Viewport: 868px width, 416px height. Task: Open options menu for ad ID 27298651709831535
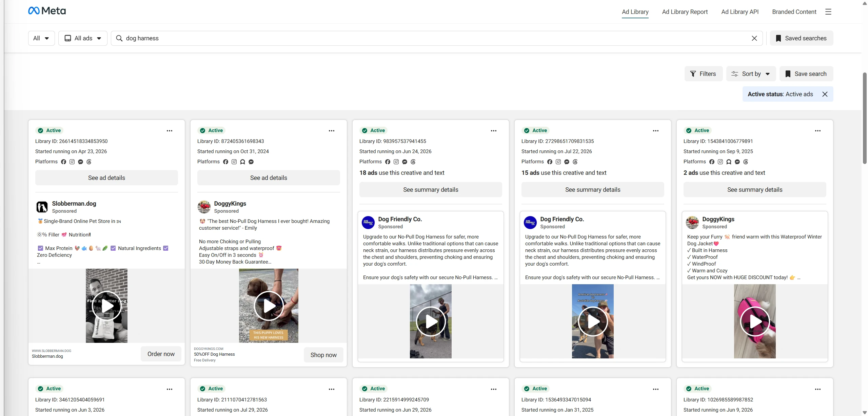click(x=656, y=131)
